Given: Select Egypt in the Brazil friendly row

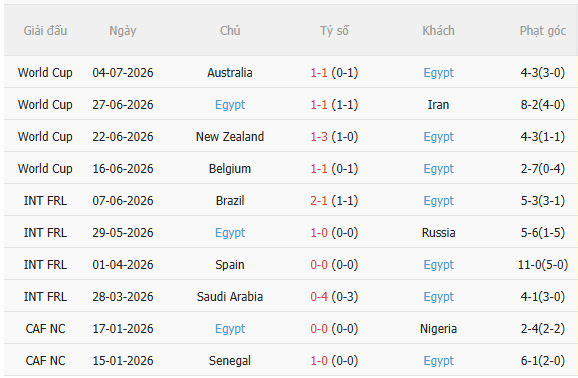Looking at the screenshot, I should click(x=438, y=201).
